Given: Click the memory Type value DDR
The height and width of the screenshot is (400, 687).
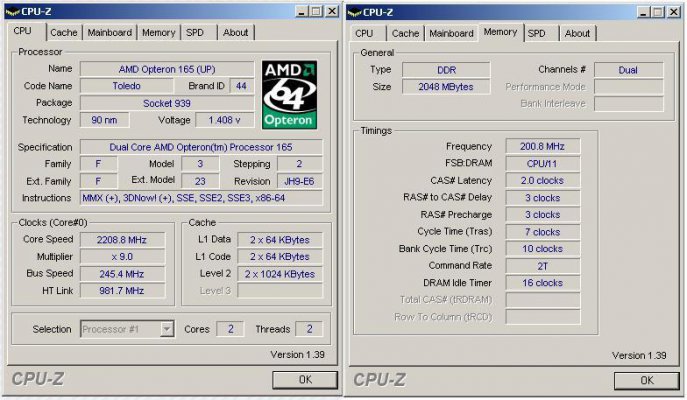Looking at the screenshot, I should pyautogui.click(x=446, y=70).
